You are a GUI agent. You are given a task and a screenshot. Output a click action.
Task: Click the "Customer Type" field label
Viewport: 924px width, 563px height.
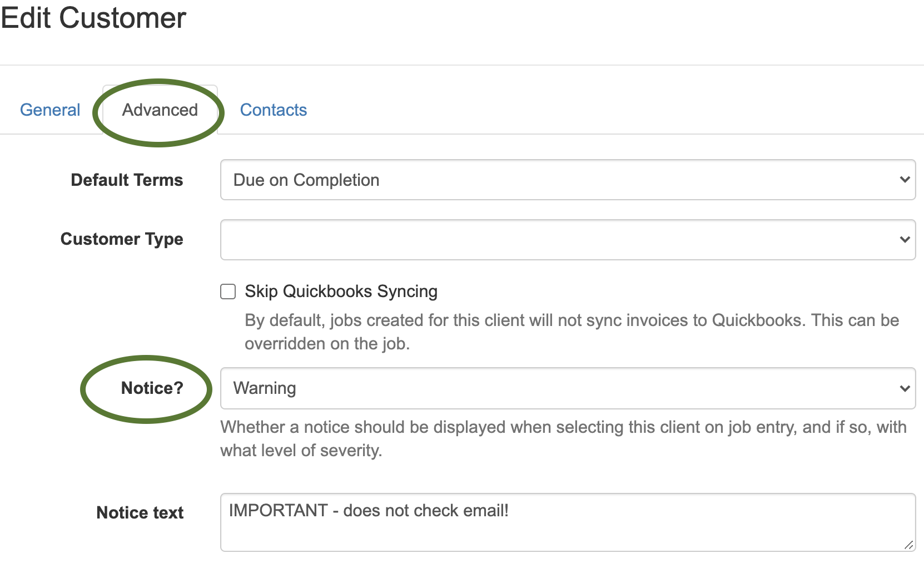tap(122, 239)
